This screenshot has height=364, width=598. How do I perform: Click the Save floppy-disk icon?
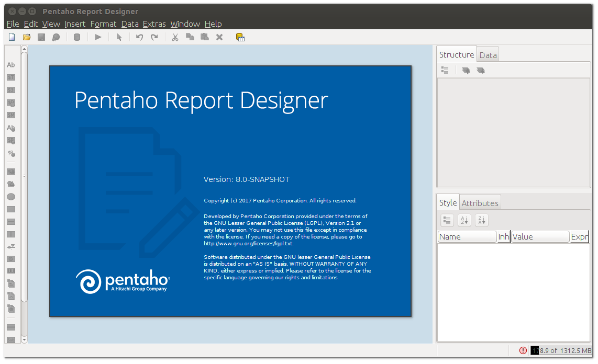click(41, 37)
